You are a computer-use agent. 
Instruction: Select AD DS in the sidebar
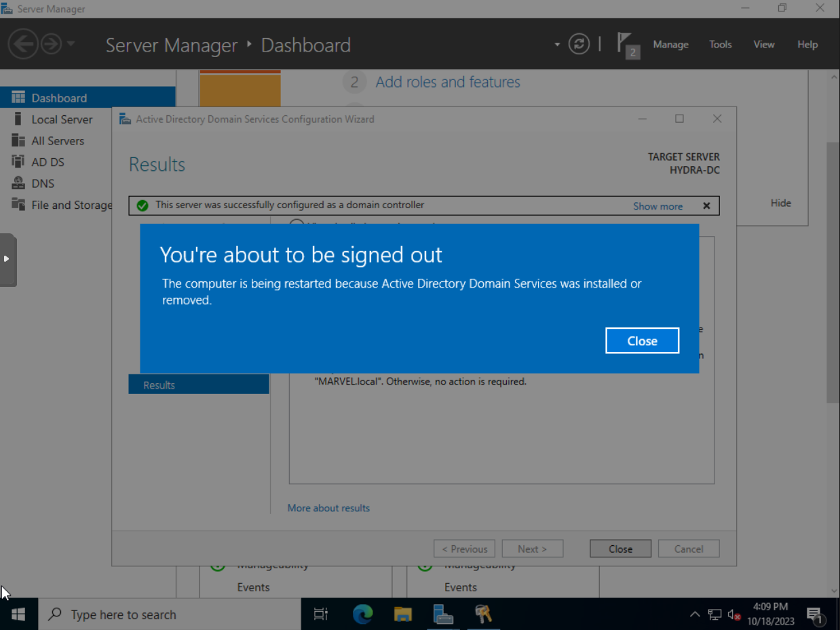click(47, 162)
